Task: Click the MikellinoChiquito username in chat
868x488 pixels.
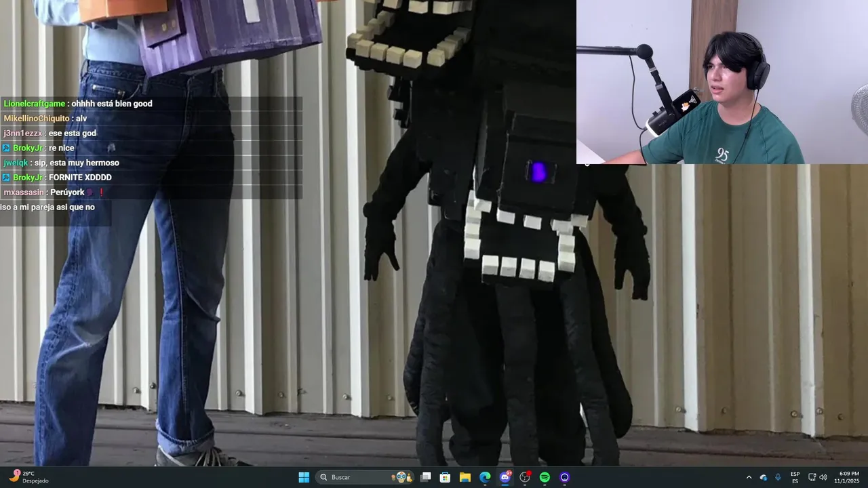Action: tap(36, 119)
